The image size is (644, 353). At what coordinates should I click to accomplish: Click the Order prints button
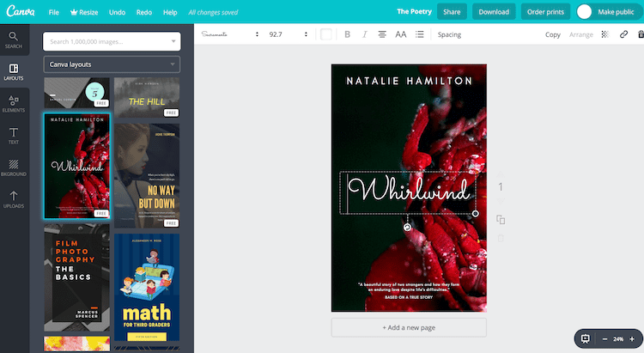545,12
